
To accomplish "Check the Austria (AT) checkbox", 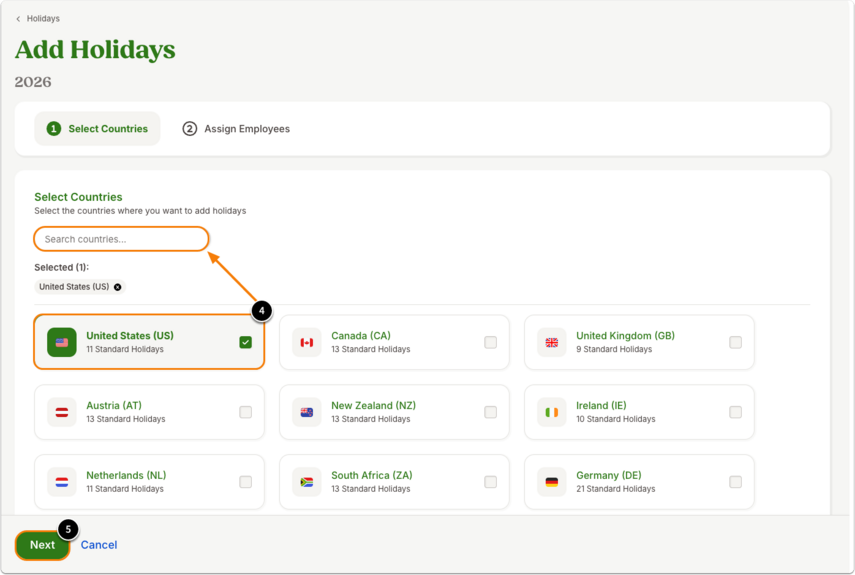I will (245, 412).
